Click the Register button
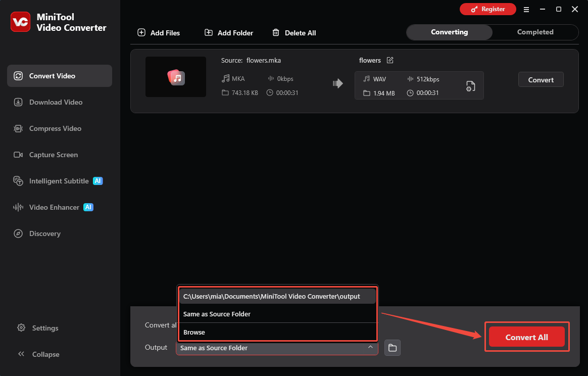Image resolution: width=588 pixels, height=376 pixels. click(488, 9)
